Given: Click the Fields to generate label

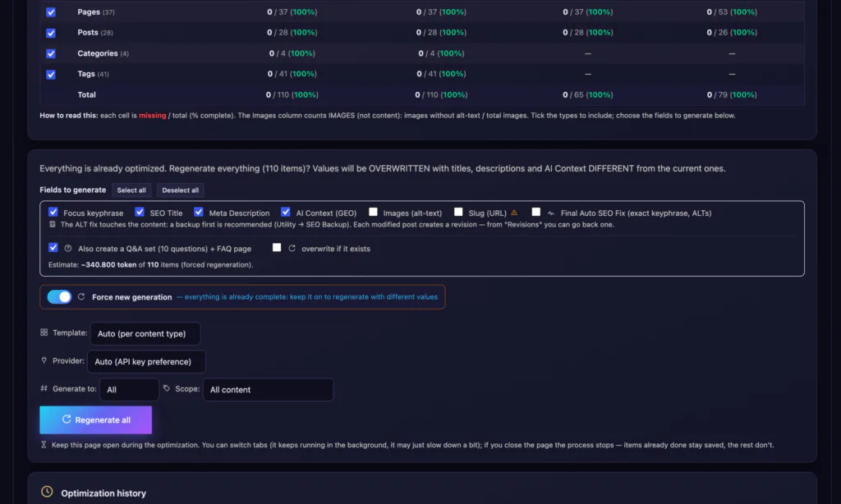Looking at the screenshot, I should pyautogui.click(x=73, y=190).
